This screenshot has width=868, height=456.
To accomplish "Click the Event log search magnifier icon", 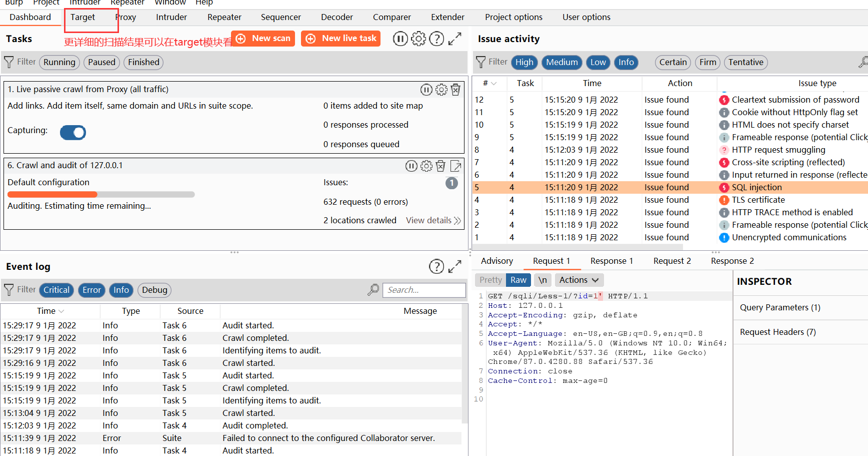I will [373, 290].
